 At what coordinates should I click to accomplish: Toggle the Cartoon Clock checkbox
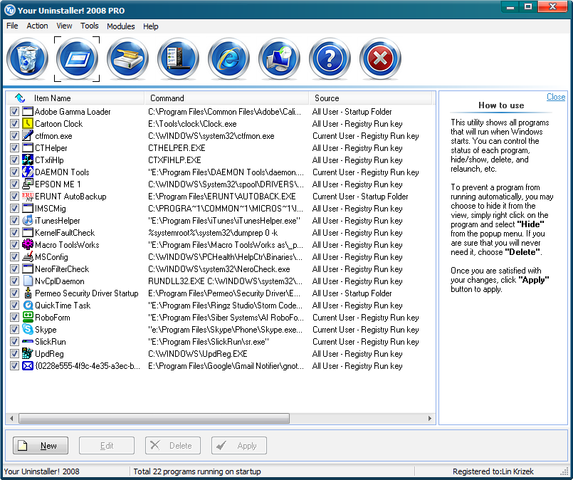point(14,123)
